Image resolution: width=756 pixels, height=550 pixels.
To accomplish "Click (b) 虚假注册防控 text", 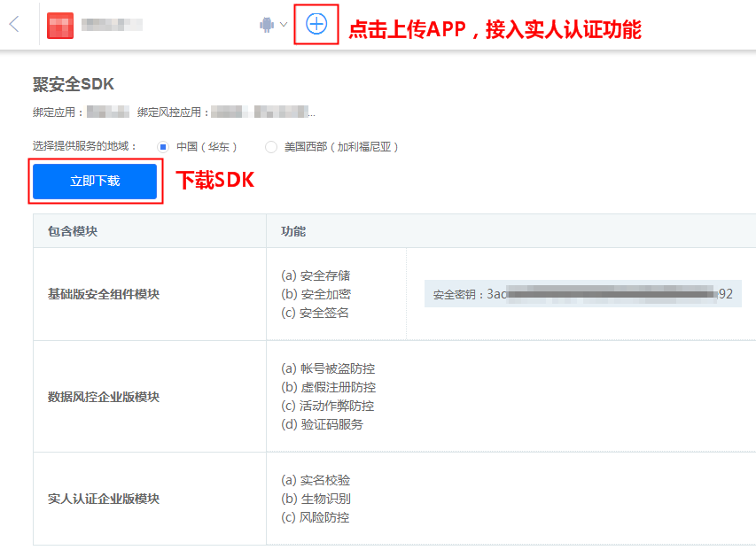I will coord(328,387).
